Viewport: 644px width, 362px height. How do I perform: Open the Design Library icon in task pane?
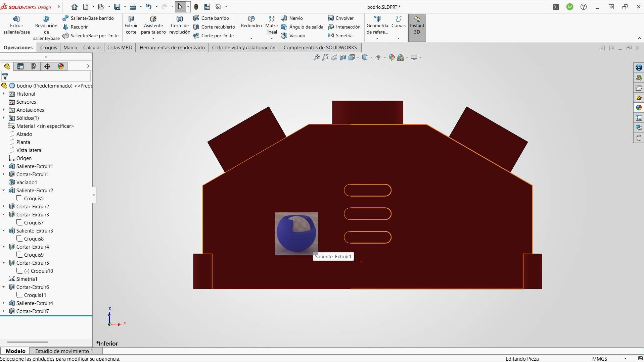(x=639, y=77)
